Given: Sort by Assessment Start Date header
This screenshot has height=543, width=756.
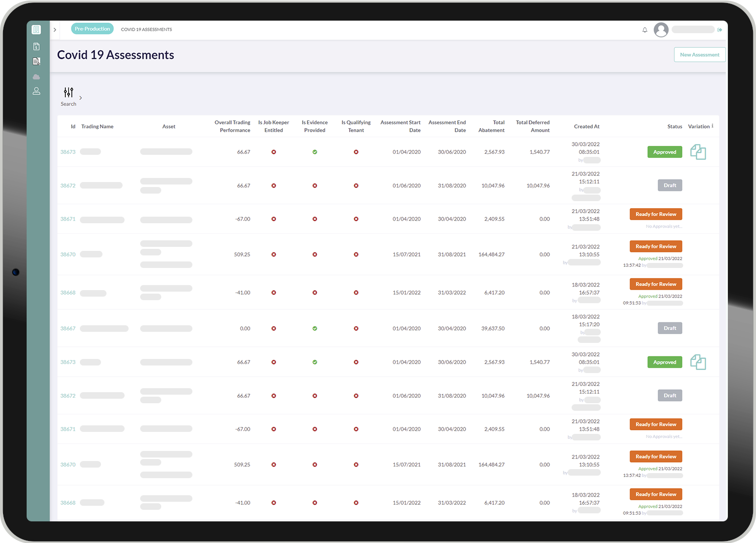Looking at the screenshot, I should point(400,126).
